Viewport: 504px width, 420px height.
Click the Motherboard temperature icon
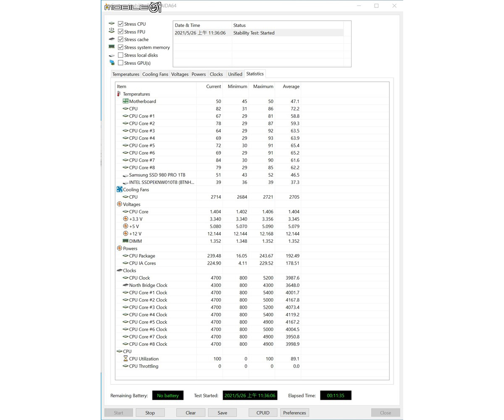[125, 101]
